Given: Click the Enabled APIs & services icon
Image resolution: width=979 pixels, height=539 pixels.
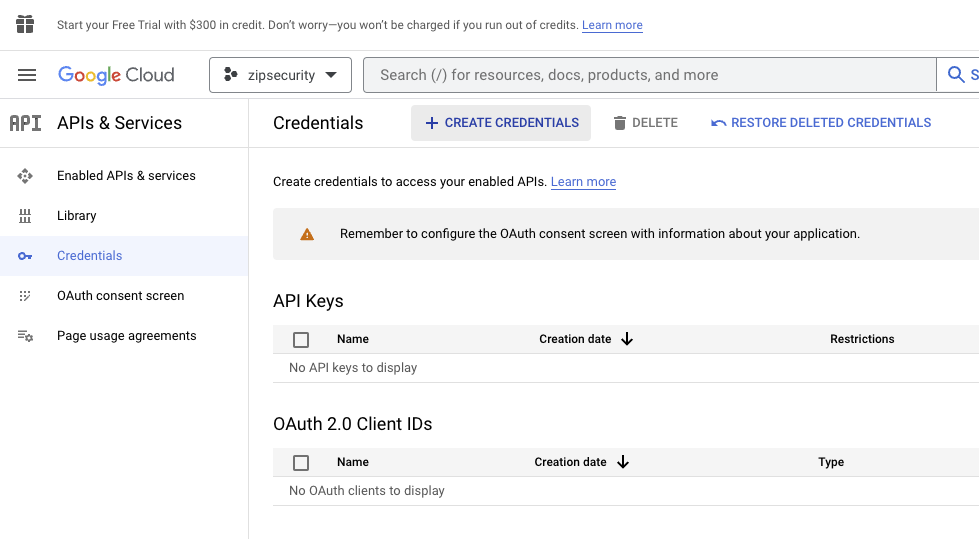Looking at the screenshot, I should [x=25, y=176].
